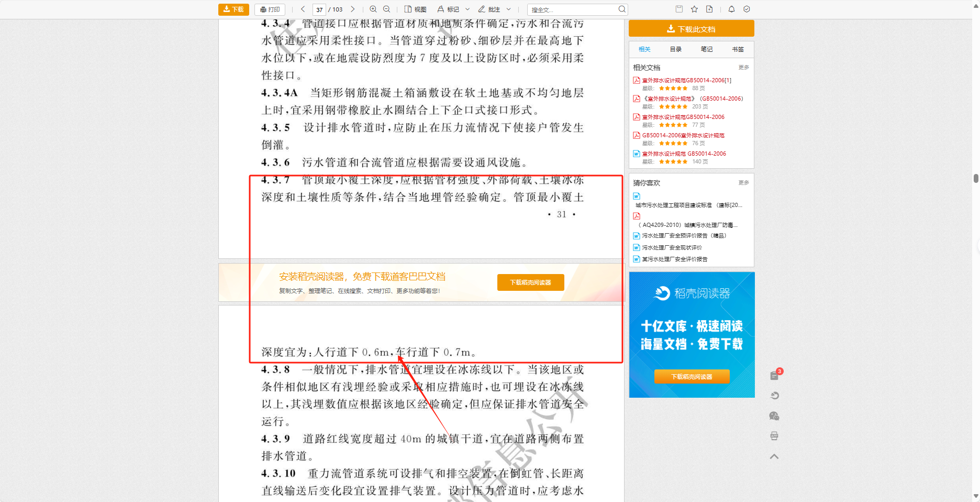Go to previous page arrow
This screenshot has width=980, height=502.
click(x=303, y=9)
